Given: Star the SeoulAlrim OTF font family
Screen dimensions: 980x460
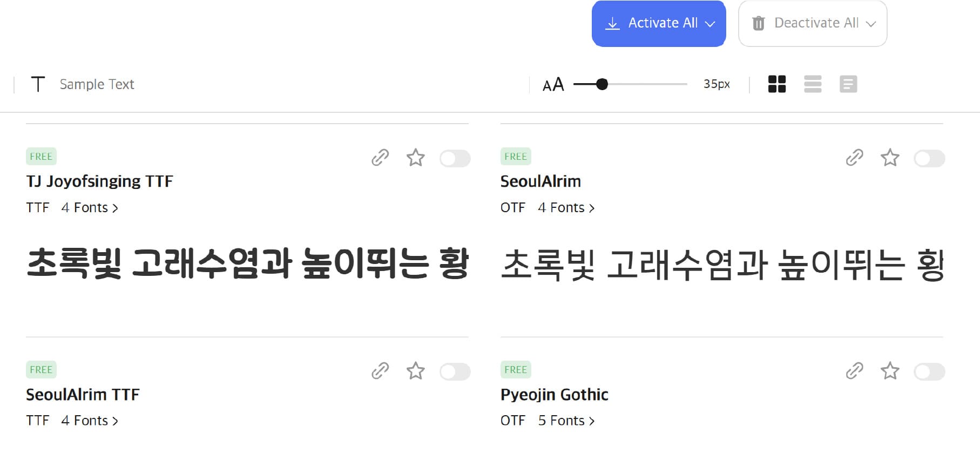Looking at the screenshot, I should point(890,158).
